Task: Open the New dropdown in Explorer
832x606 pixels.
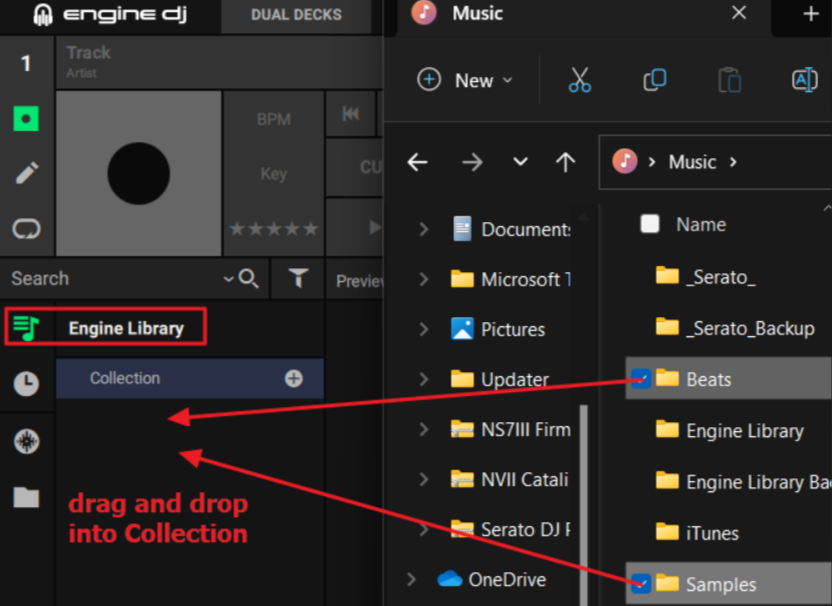Action: click(465, 80)
